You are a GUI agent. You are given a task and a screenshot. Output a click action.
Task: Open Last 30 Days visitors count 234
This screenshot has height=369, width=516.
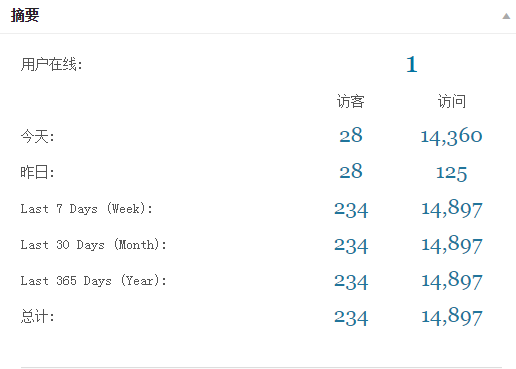(x=351, y=246)
